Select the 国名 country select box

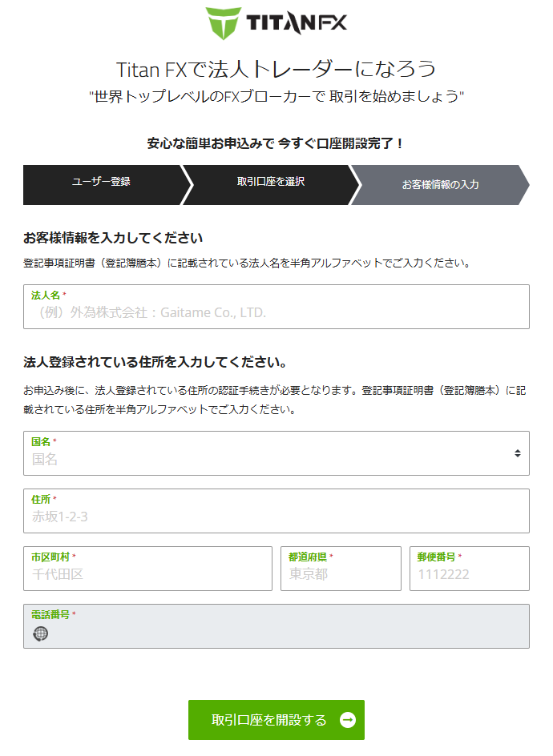(x=276, y=453)
